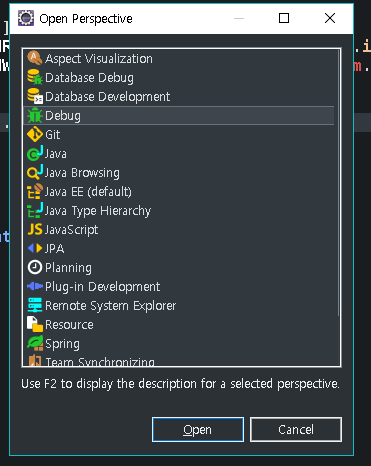The height and width of the screenshot is (466, 371).
Task: Click the orange Git diamond icon
Action: coord(35,134)
